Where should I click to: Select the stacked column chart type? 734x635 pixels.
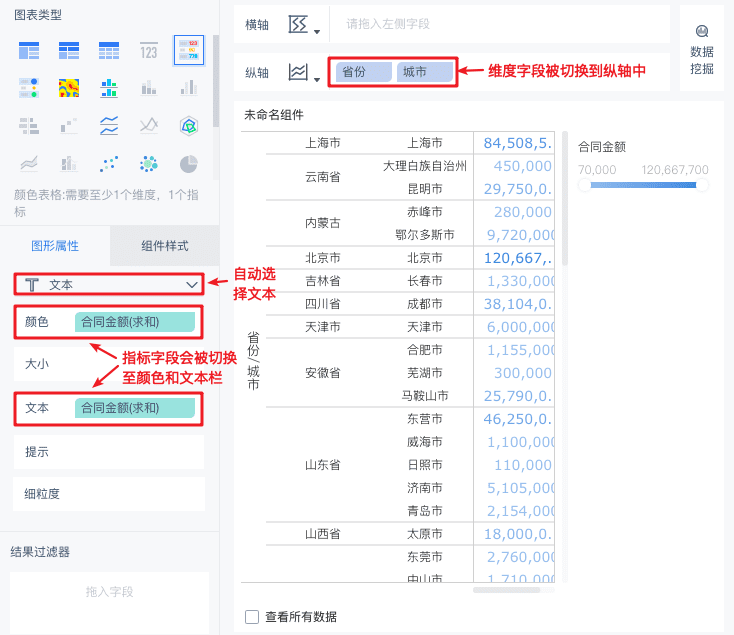149,88
